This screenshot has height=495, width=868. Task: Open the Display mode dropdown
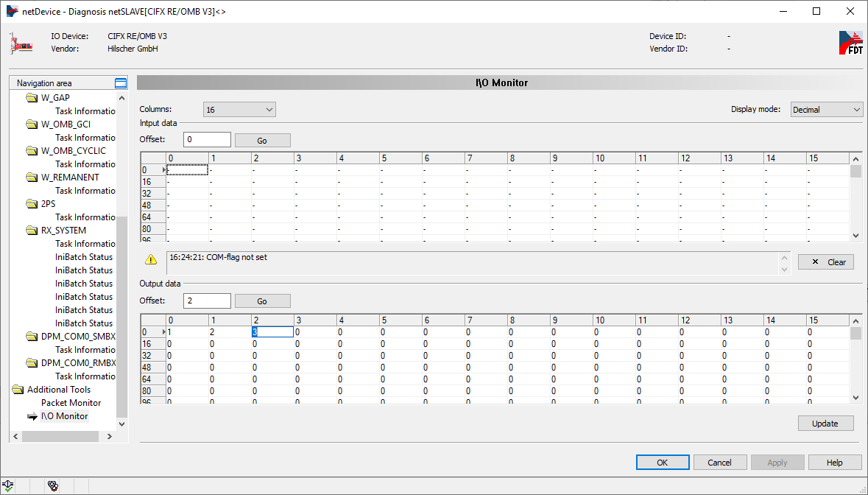point(826,110)
